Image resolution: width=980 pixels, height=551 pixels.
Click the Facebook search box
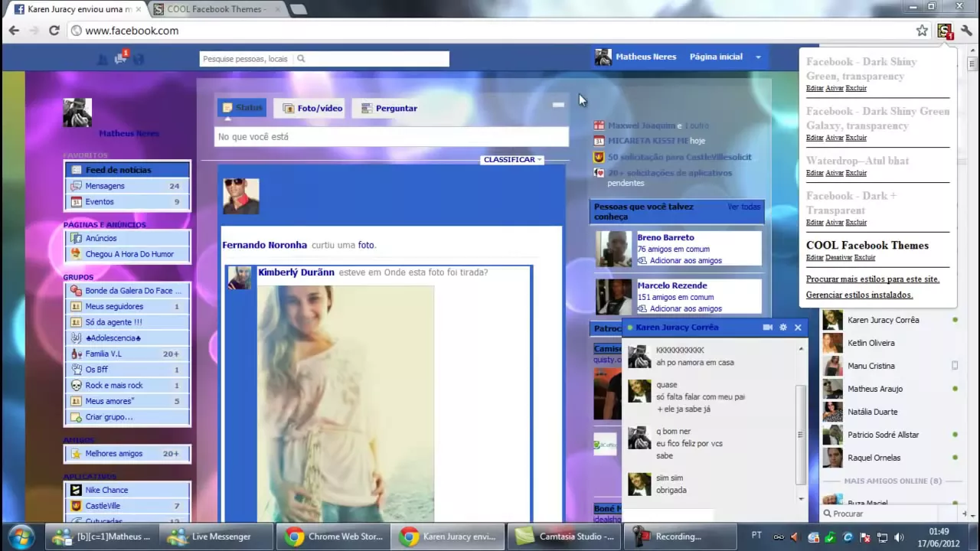click(324, 59)
